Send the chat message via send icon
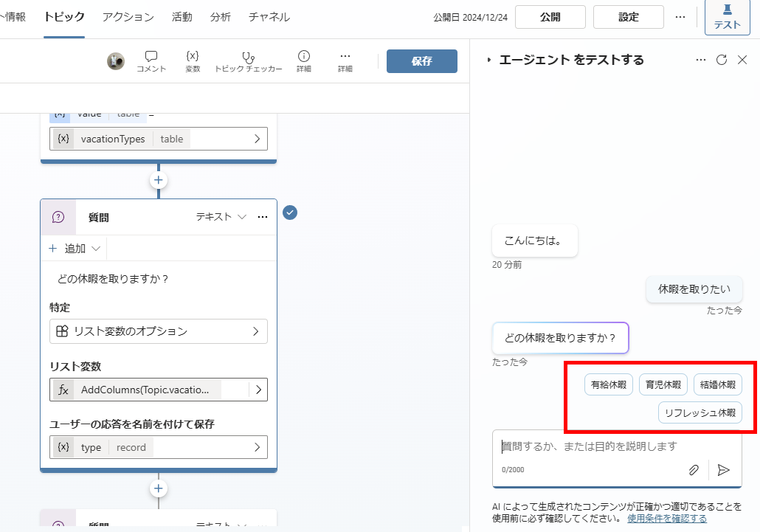Screen dimensions: 760x532 [x=722, y=469]
